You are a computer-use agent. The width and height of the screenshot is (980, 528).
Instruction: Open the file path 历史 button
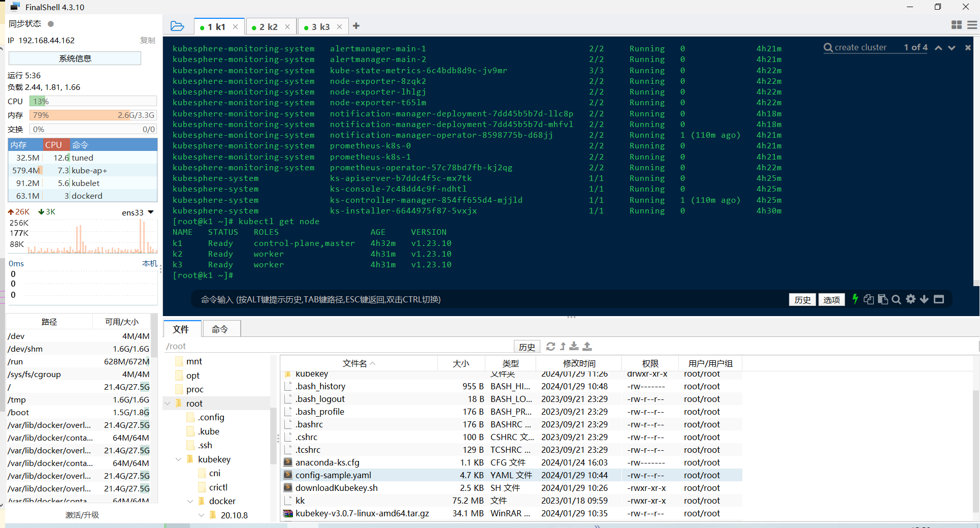point(527,347)
